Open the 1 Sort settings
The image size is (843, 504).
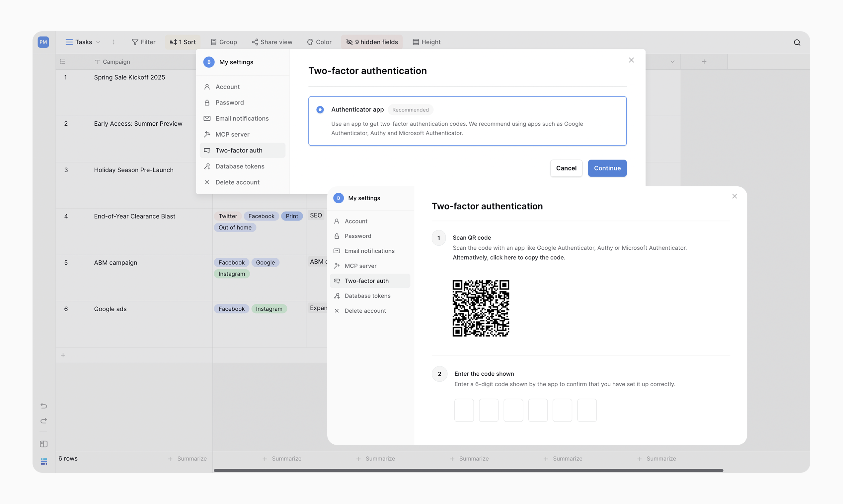coord(182,42)
